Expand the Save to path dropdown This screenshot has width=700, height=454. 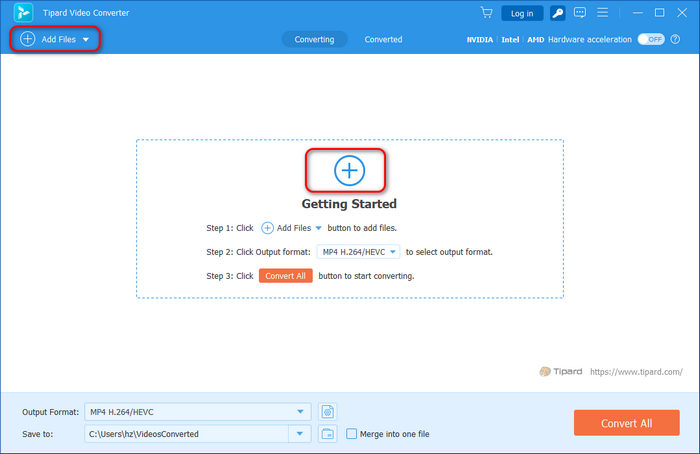300,434
